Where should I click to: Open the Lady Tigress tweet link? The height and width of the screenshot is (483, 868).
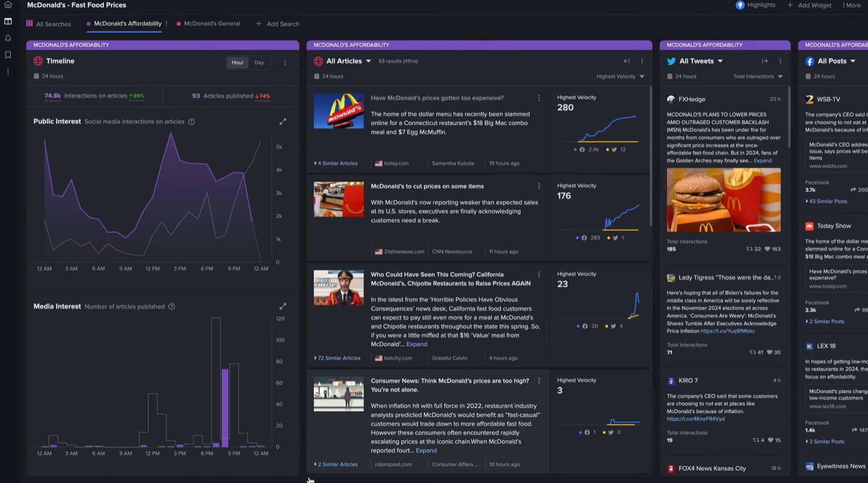pyautogui.click(x=727, y=331)
